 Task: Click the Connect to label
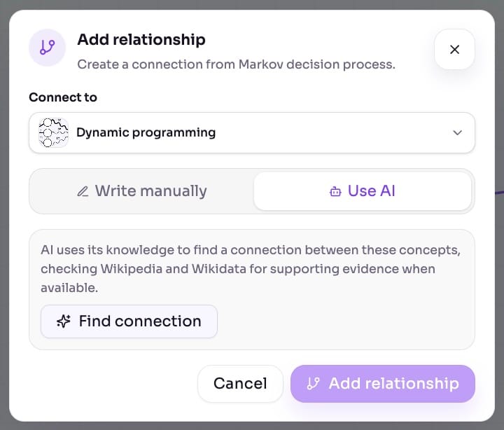tap(63, 97)
